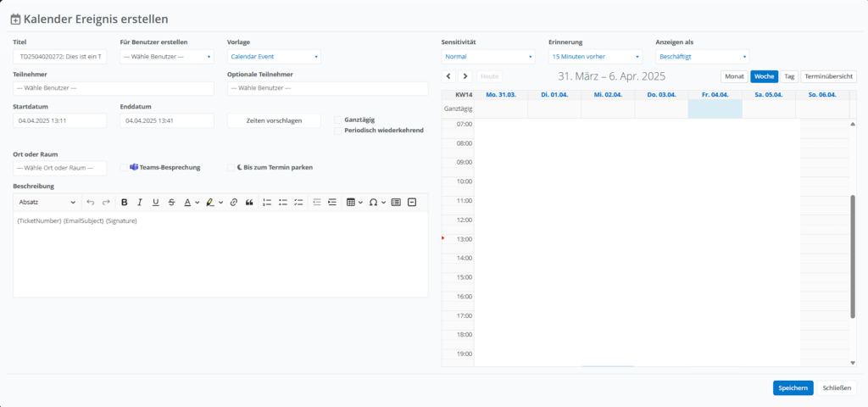Insert a block quote
Screen dimensions: 868x407
click(249, 203)
